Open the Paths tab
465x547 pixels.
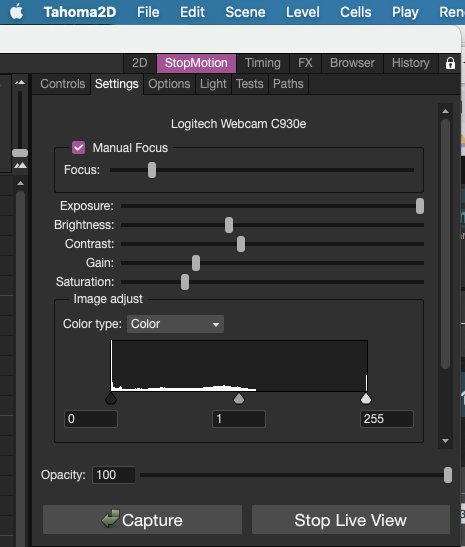288,84
